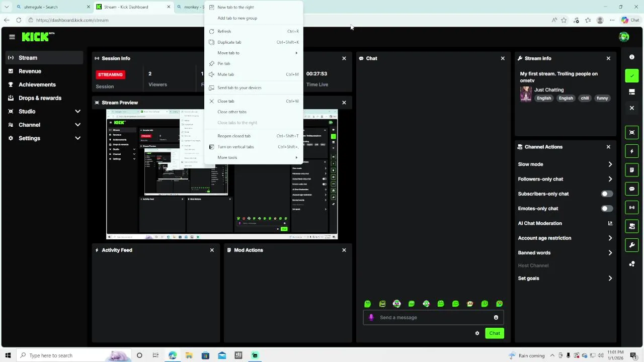Toggle the camera channel actions widget icon
This screenshot has height=362, width=644.
click(x=632, y=226)
